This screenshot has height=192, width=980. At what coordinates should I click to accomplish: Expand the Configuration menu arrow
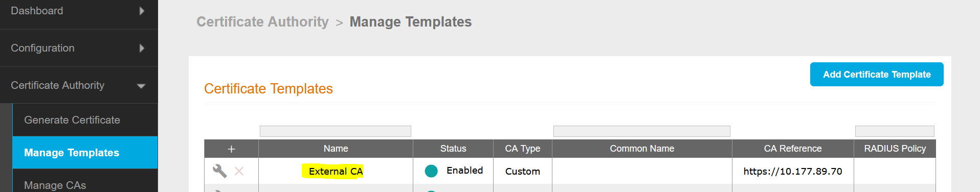click(142, 48)
